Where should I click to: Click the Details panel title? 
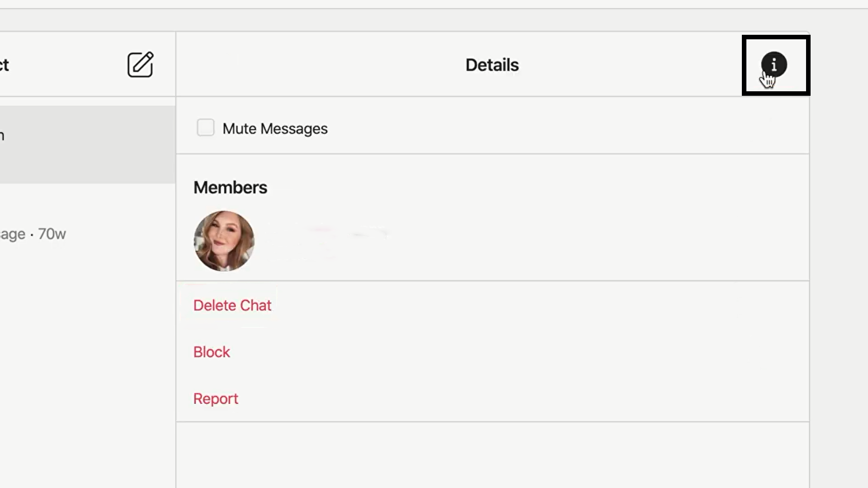(492, 65)
